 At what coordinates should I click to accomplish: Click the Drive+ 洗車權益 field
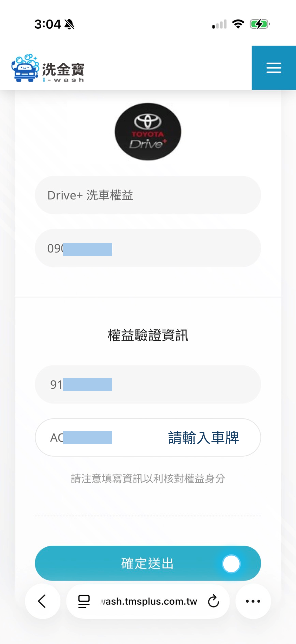[148, 195]
